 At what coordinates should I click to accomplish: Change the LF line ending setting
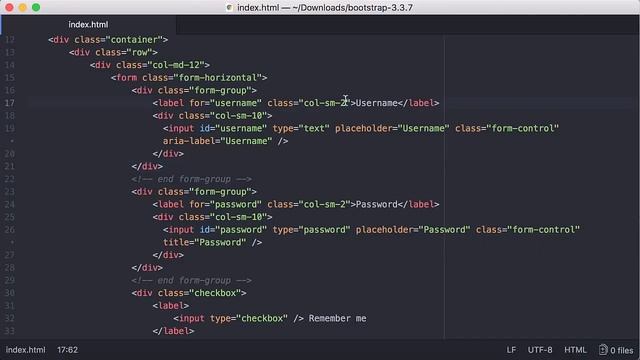pos(511,350)
